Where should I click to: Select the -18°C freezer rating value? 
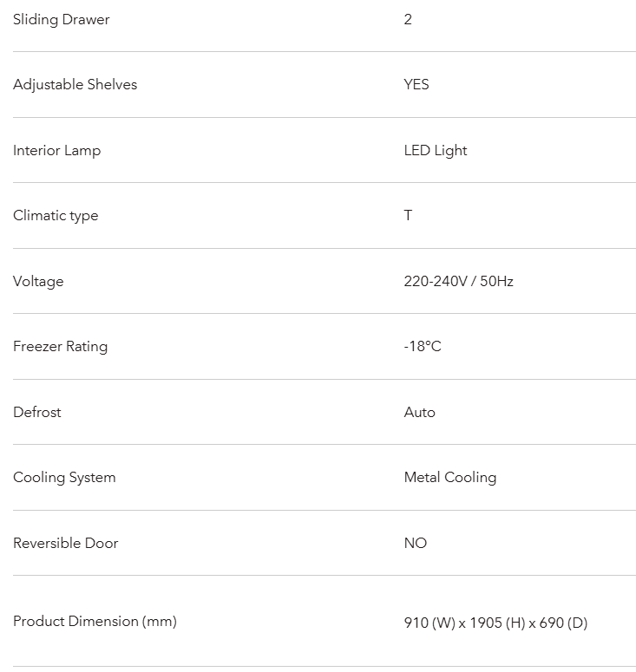click(x=423, y=346)
